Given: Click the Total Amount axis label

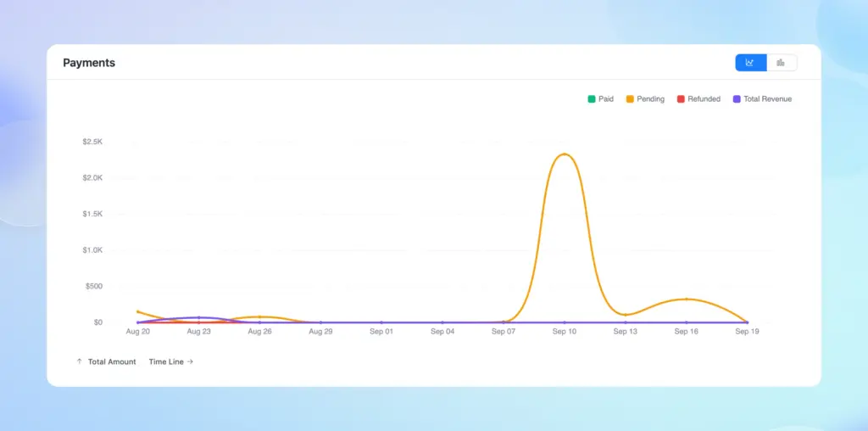Looking at the screenshot, I should pos(112,361).
